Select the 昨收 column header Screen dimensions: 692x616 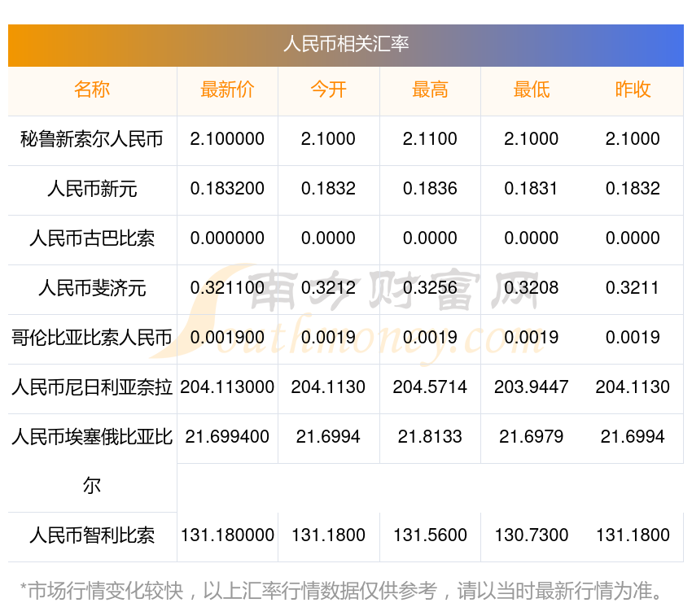633,90
